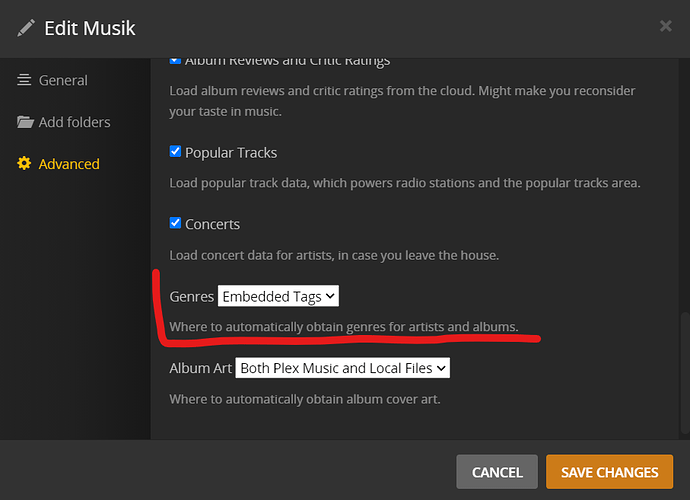This screenshot has width=690, height=500.
Task: Switch to the Add folders tab
Action: tap(74, 122)
